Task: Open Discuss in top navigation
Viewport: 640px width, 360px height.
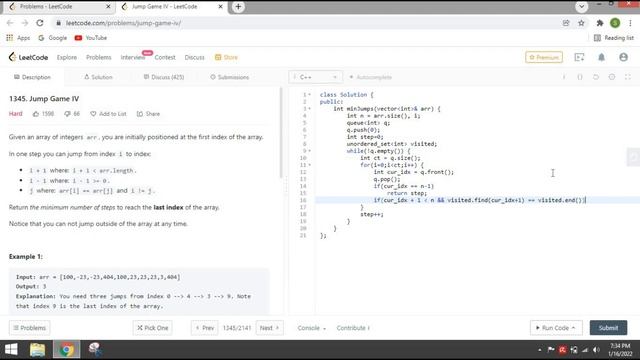Action: click(194, 58)
